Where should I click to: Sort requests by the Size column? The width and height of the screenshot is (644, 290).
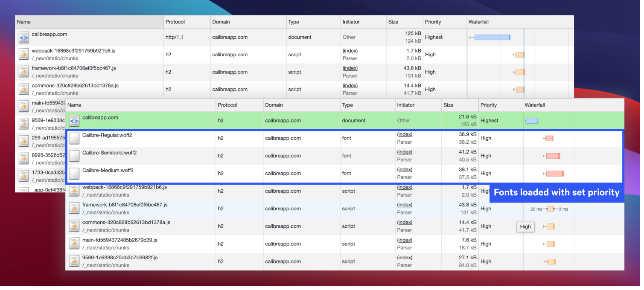pos(449,105)
